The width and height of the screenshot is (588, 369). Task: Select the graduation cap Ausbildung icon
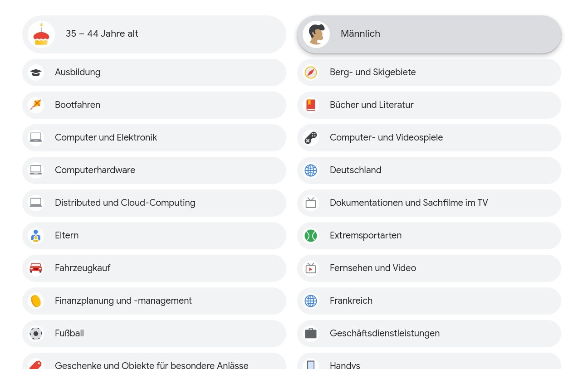36,72
